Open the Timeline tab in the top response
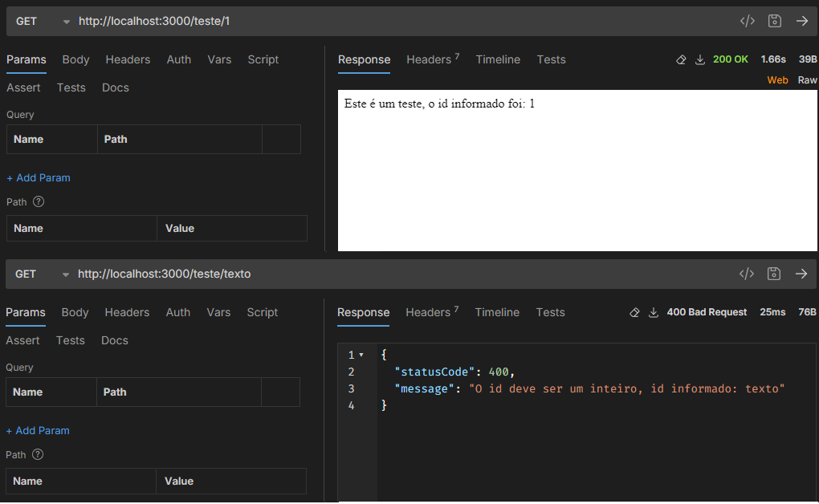This screenshot has height=504, width=819. (x=498, y=59)
